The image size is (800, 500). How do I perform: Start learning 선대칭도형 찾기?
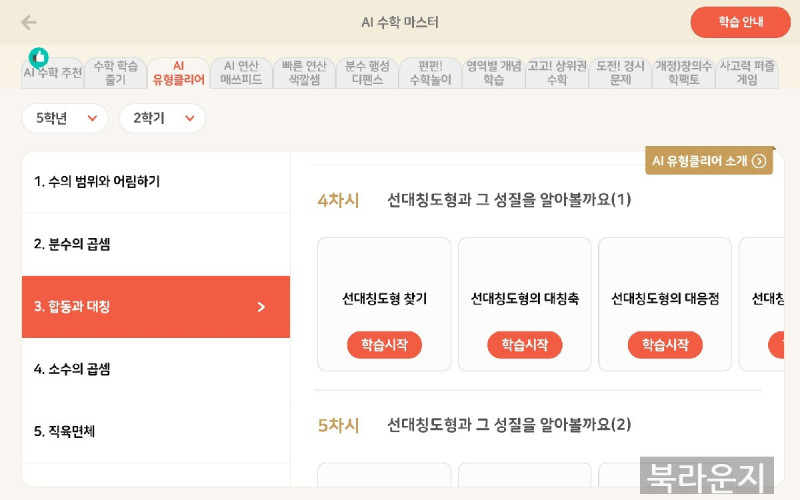click(x=384, y=345)
